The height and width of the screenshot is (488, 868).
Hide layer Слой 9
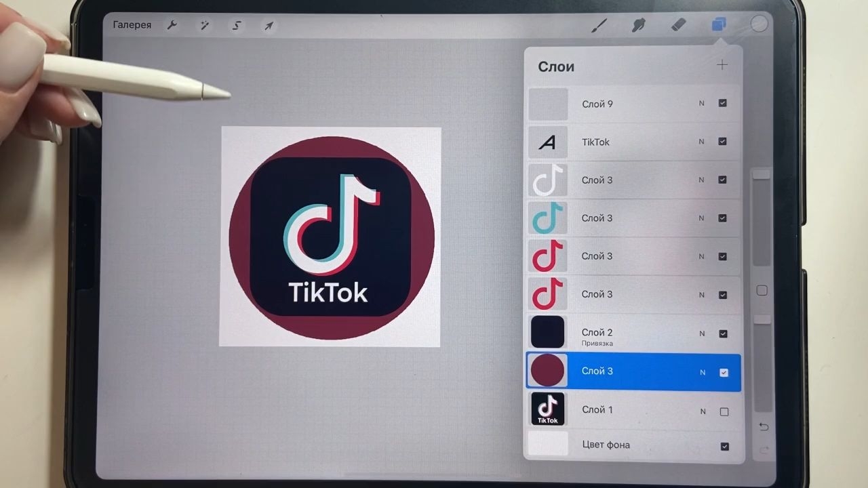[722, 103]
